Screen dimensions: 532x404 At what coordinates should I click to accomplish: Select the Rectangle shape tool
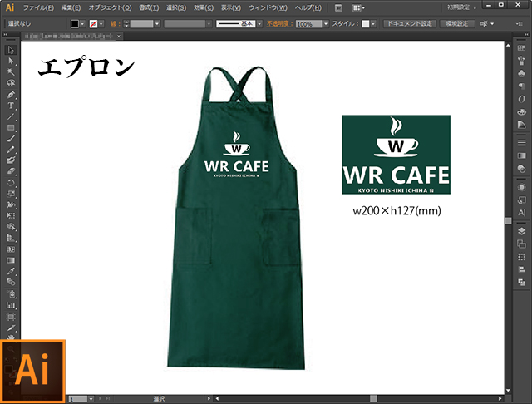point(11,127)
